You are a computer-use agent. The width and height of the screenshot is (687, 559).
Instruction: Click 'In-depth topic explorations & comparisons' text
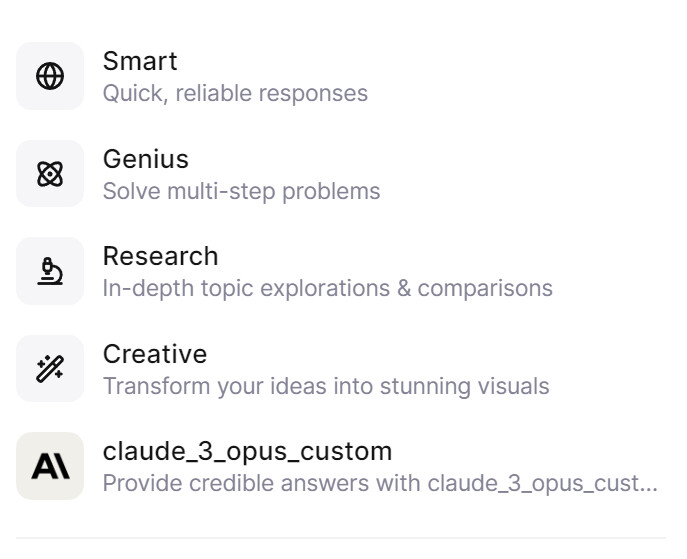click(327, 289)
